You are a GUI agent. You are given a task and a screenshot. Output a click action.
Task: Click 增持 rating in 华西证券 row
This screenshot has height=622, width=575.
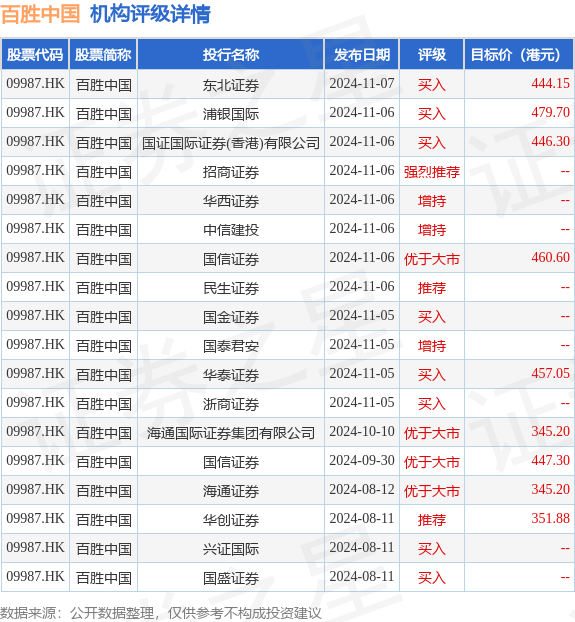point(431,200)
